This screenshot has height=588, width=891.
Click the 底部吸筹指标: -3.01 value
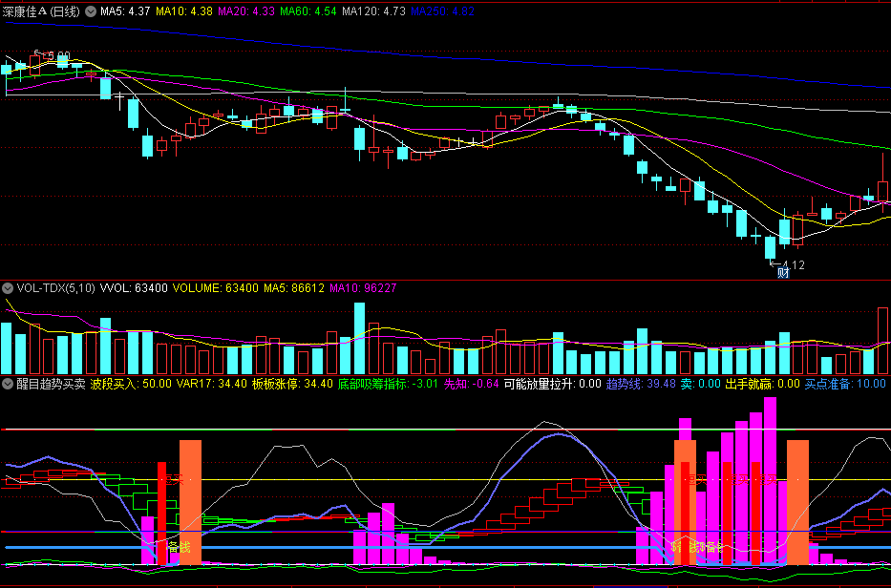388,384
